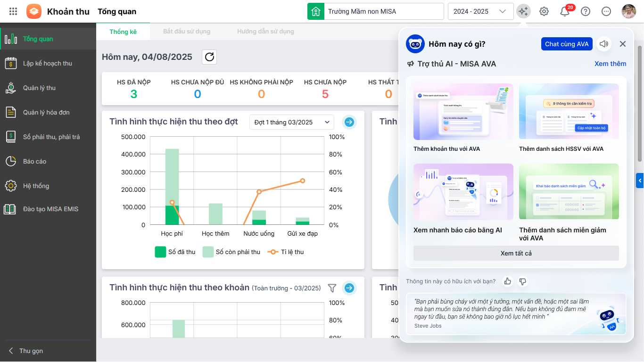Click the Sổ phải thu, phải trả book icon
Viewport: 644px width, 362px height.
pyautogui.click(x=11, y=137)
